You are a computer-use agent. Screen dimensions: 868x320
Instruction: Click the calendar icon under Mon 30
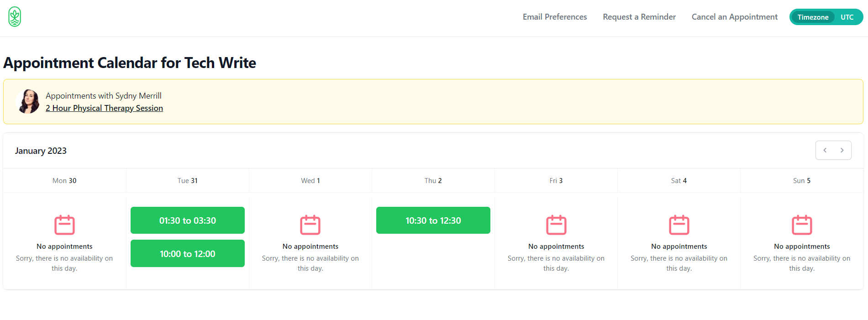(x=64, y=225)
